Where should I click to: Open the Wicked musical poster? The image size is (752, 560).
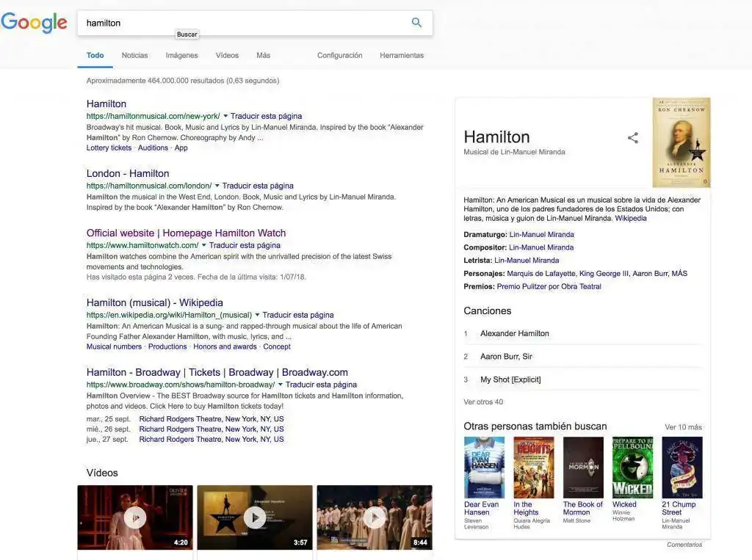(632, 468)
